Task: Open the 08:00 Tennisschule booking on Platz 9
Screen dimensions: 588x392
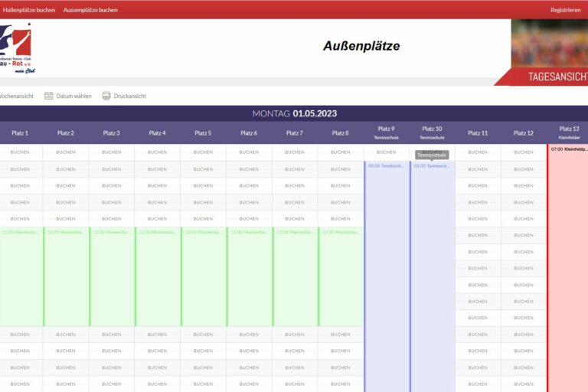Action: click(x=387, y=166)
